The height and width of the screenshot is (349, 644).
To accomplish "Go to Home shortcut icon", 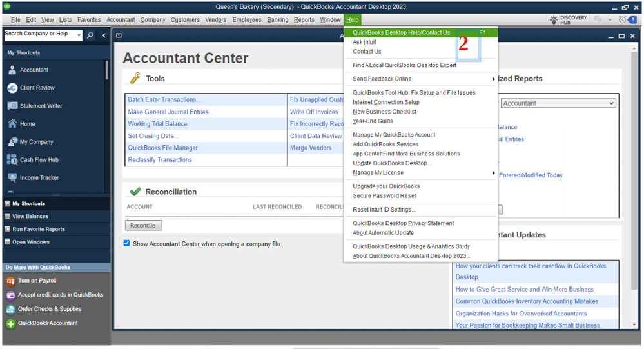I will click(12, 124).
